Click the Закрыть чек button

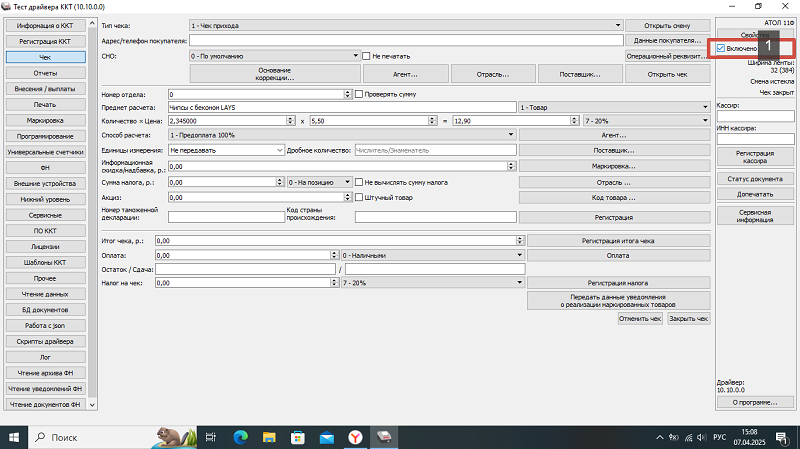pyautogui.click(x=688, y=318)
